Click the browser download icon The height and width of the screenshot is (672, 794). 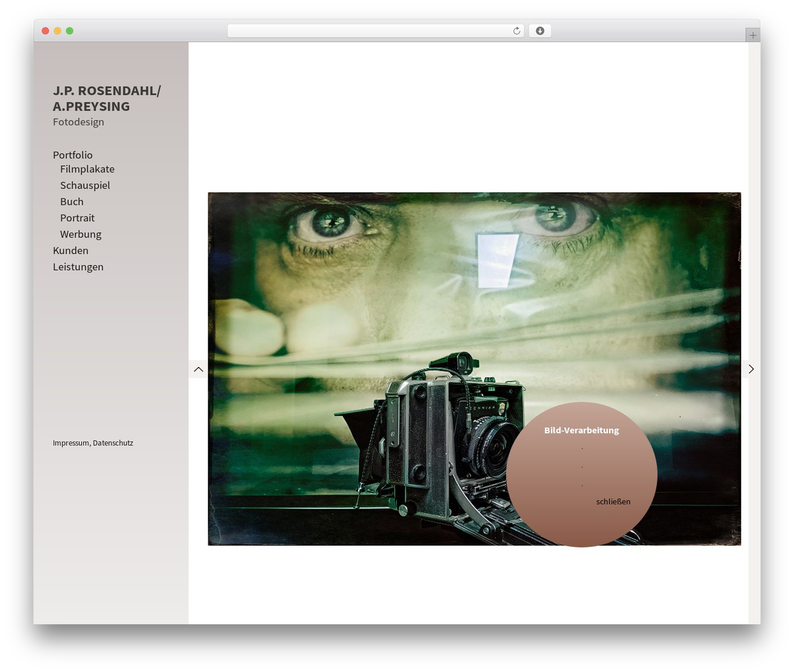click(x=540, y=31)
